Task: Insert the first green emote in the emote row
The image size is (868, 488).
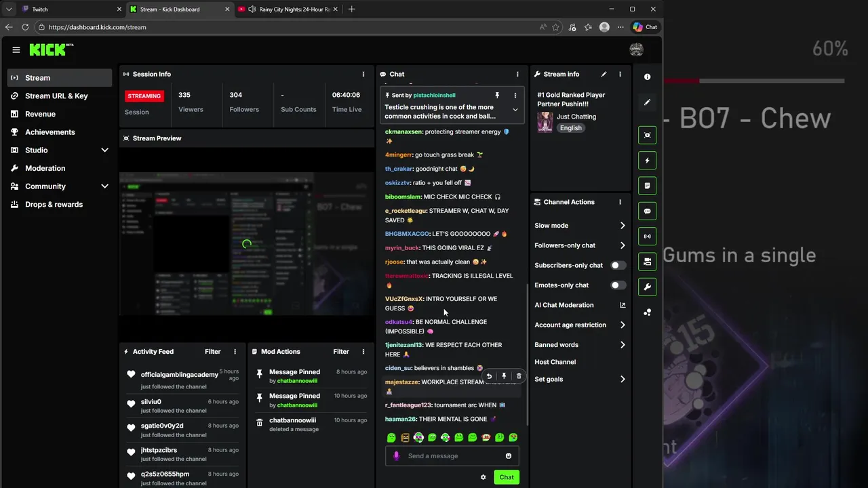Action: (x=391, y=438)
